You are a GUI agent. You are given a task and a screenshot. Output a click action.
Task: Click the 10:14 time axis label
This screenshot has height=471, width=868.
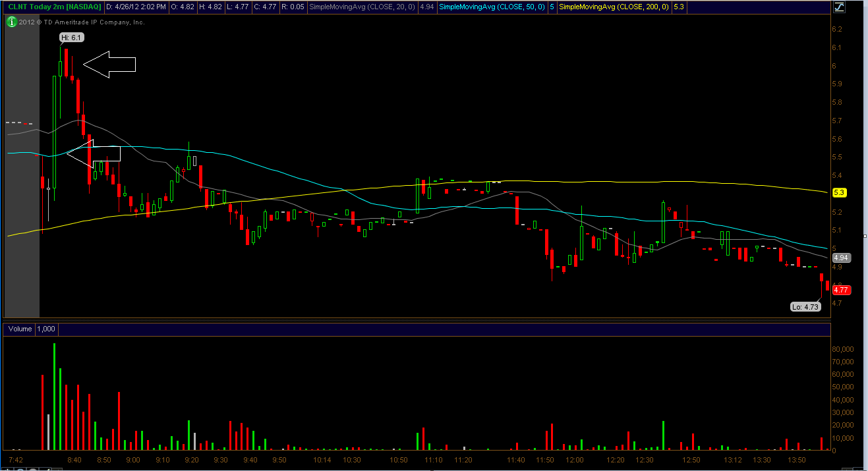pyautogui.click(x=322, y=459)
